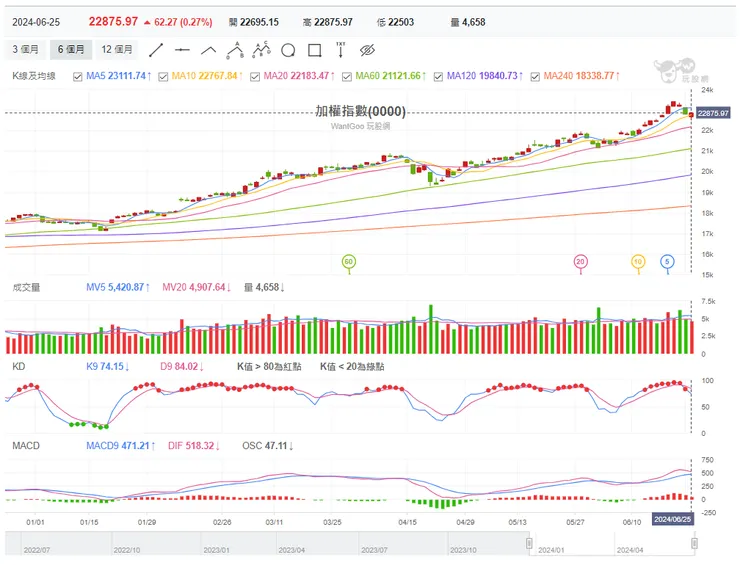Uncheck the MA20 moving average checkbox
Screen dimensions: 740x565
(x=255, y=76)
